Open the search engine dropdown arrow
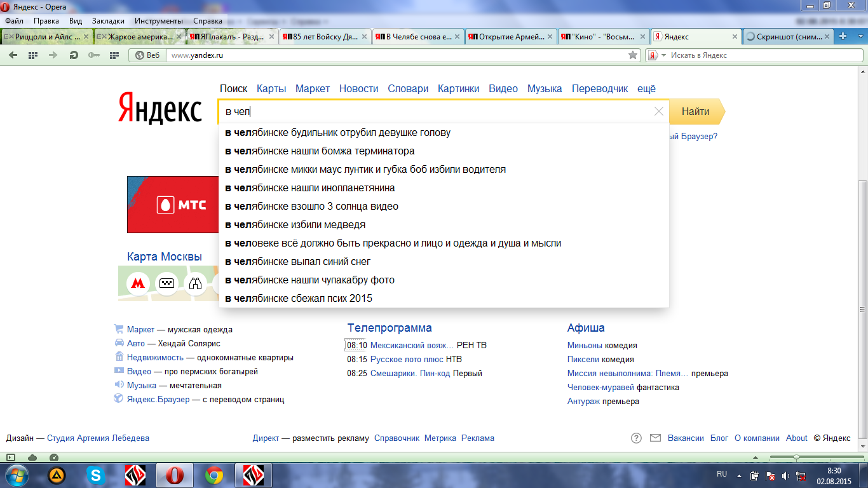The height and width of the screenshot is (488, 868). [x=663, y=55]
